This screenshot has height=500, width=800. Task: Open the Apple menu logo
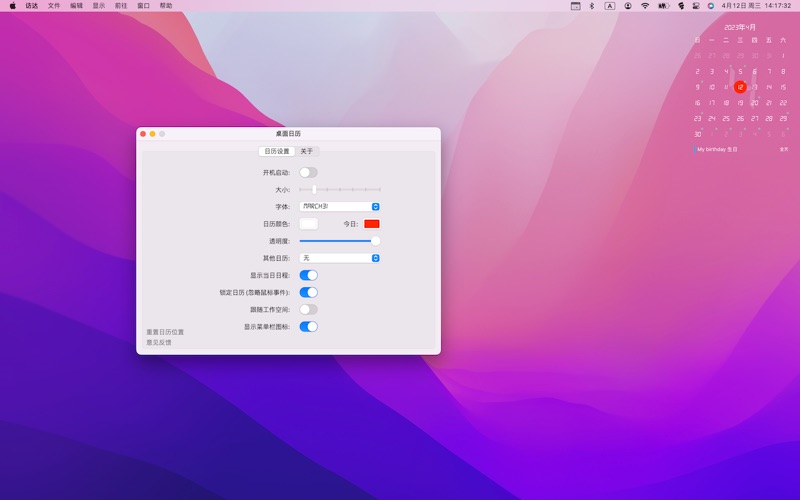click(x=13, y=6)
